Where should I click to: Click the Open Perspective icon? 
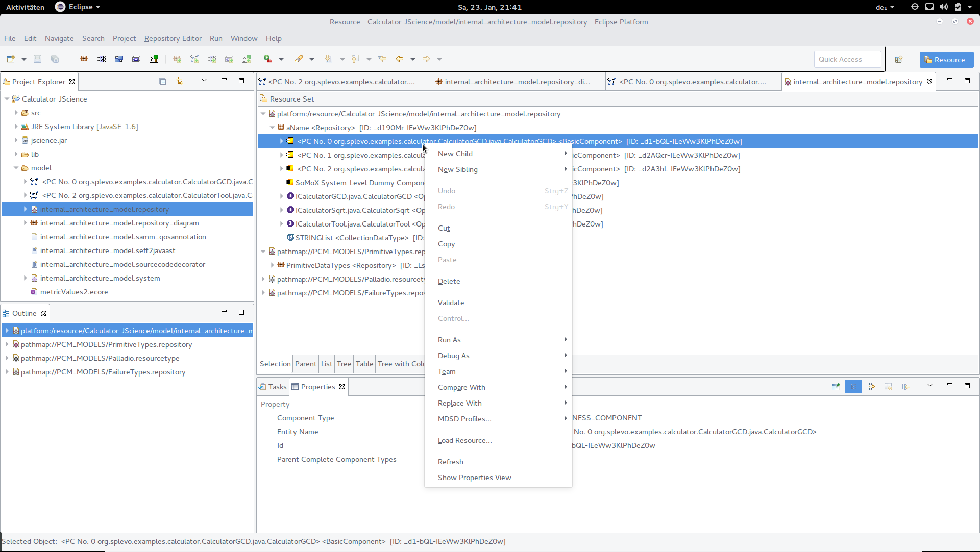pyautogui.click(x=899, y=60)
